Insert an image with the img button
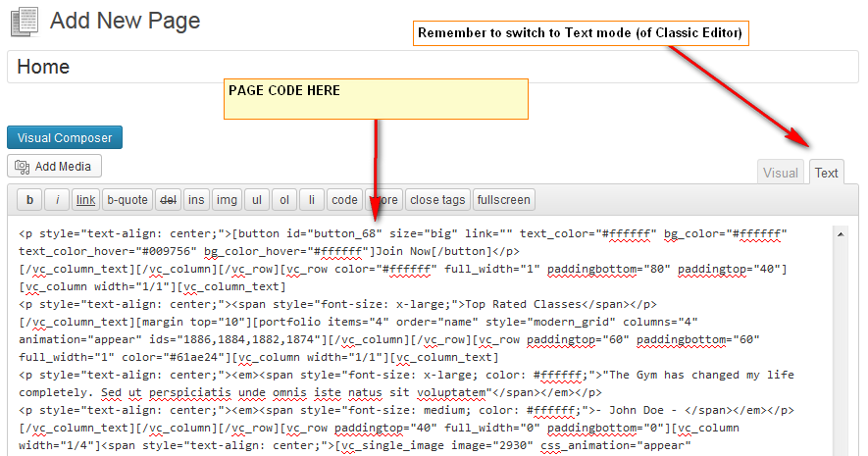Image resolution: width=868 pixels, height=456 pixels. (x=227, y=200)
